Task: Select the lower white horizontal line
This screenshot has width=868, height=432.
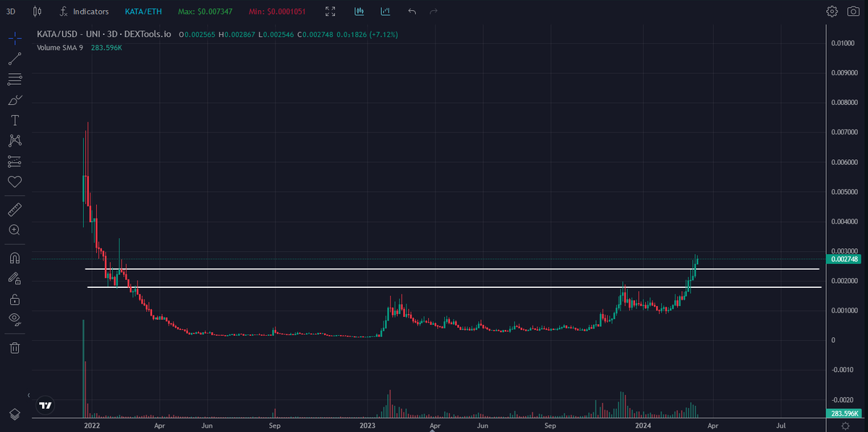Action: click(x=454, y=287)
